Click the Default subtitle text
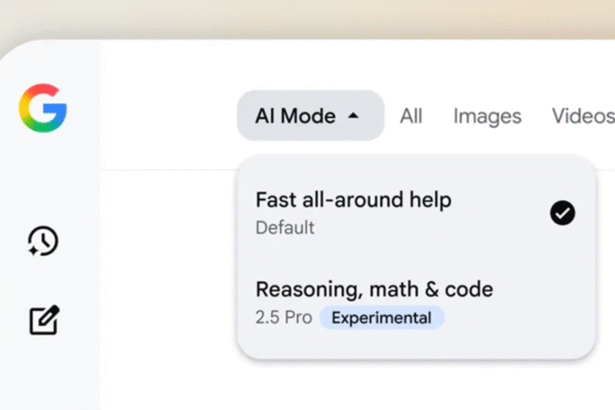 (x=285, y=227)
